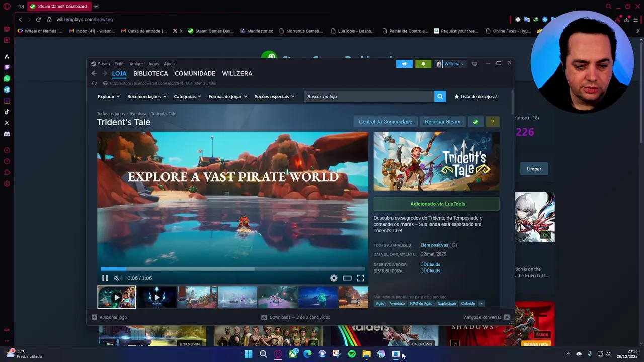Click 'Adicionar jogo' at Steam bottom bar

(x=109, y=317)
